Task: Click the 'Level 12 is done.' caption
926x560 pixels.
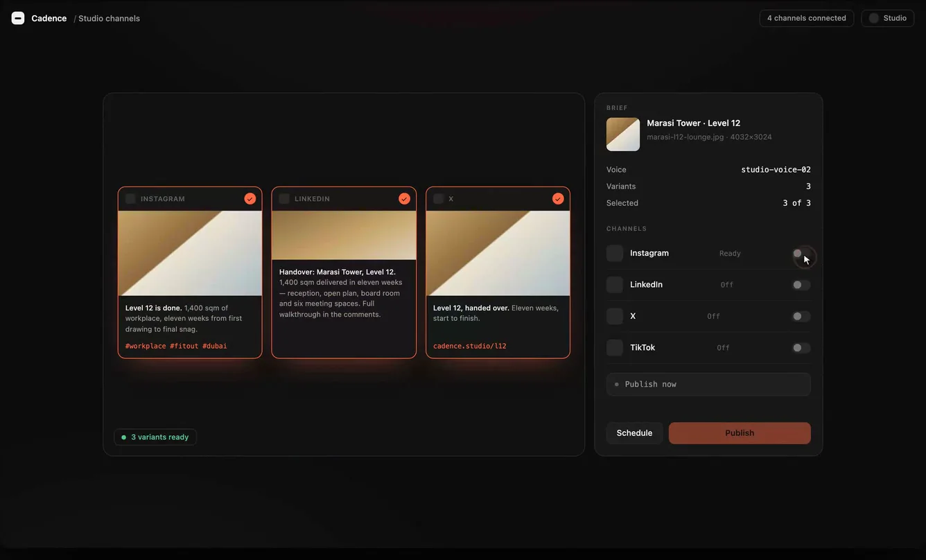Action: (154, 308)
